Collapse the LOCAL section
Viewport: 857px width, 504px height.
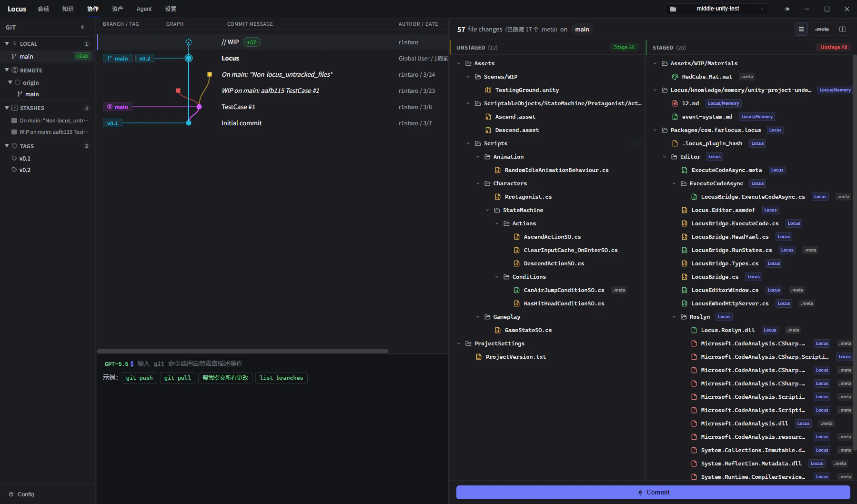7,43
